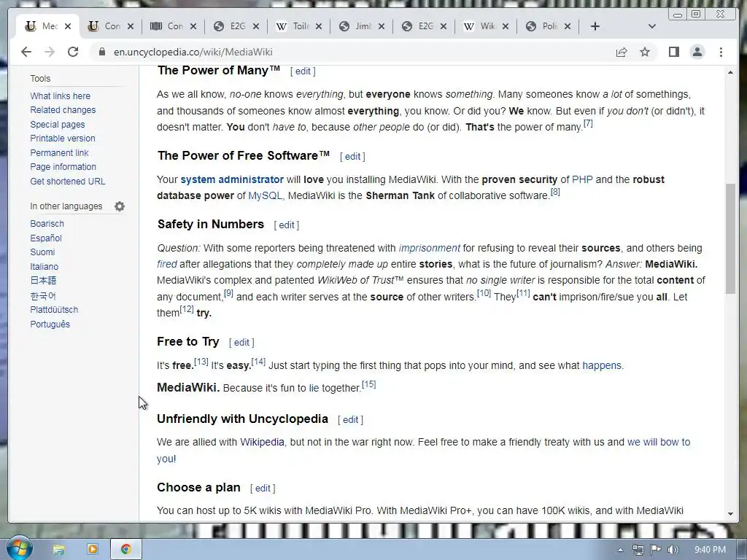The image size is (747, 560).
Task: Edit Safety in Numbers section
Action: pos(286,225)
